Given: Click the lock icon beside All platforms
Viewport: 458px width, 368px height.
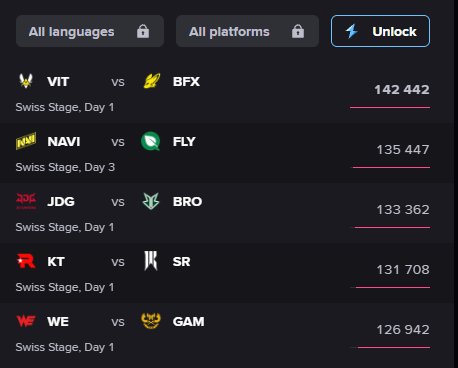Looking at the screenshot, I should (x=298, y=31).
